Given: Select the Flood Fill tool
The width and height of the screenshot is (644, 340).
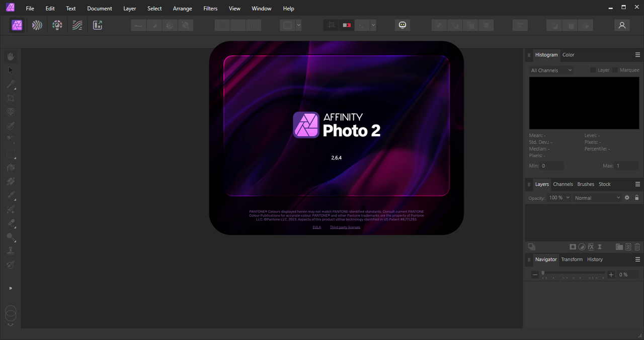Looking at the screenshot, I should tap(11, 168).
